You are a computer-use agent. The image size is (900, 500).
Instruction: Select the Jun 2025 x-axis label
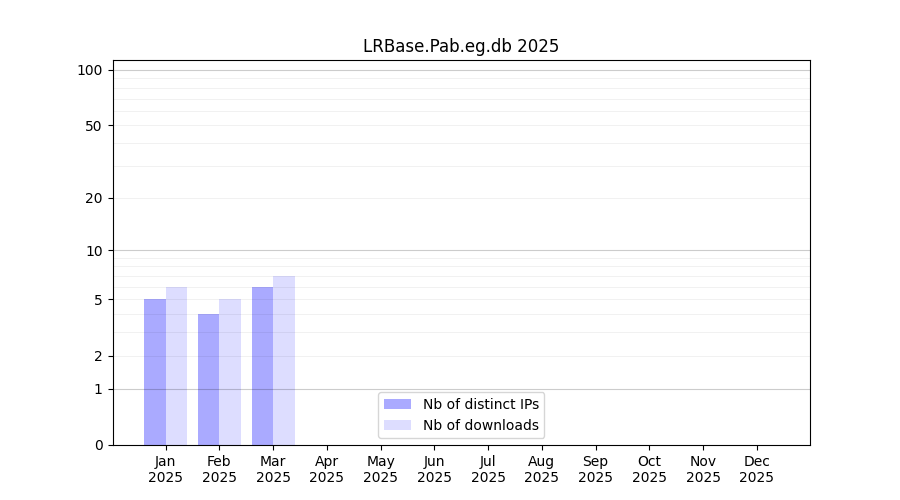pyautogui.click(x=434, y=469)
